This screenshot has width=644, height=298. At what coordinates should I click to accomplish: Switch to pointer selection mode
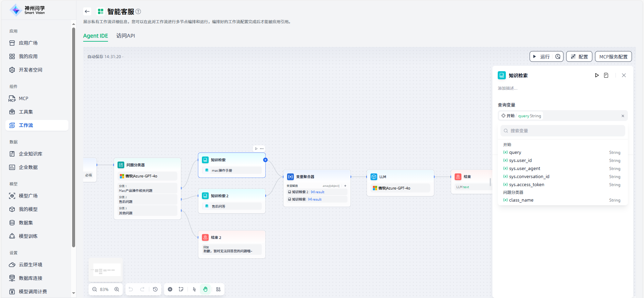[194, 289]
